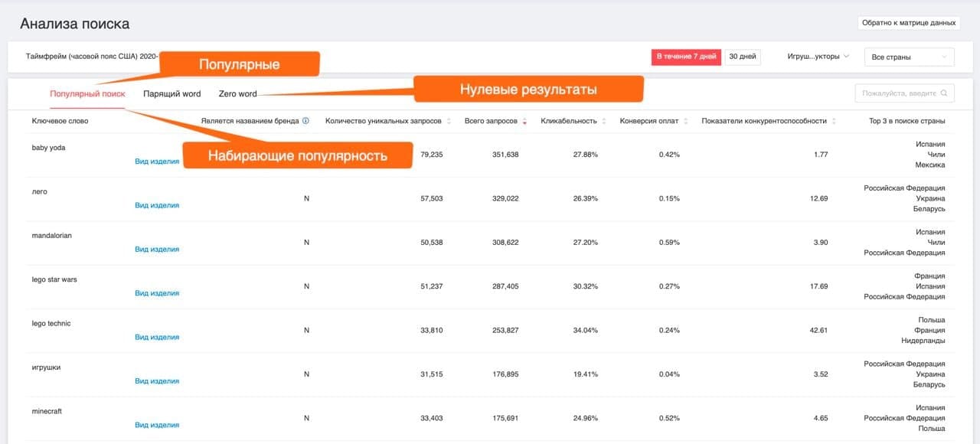
Task: Select the 7-day timeframe button
Action: click(x=686, y=57)
